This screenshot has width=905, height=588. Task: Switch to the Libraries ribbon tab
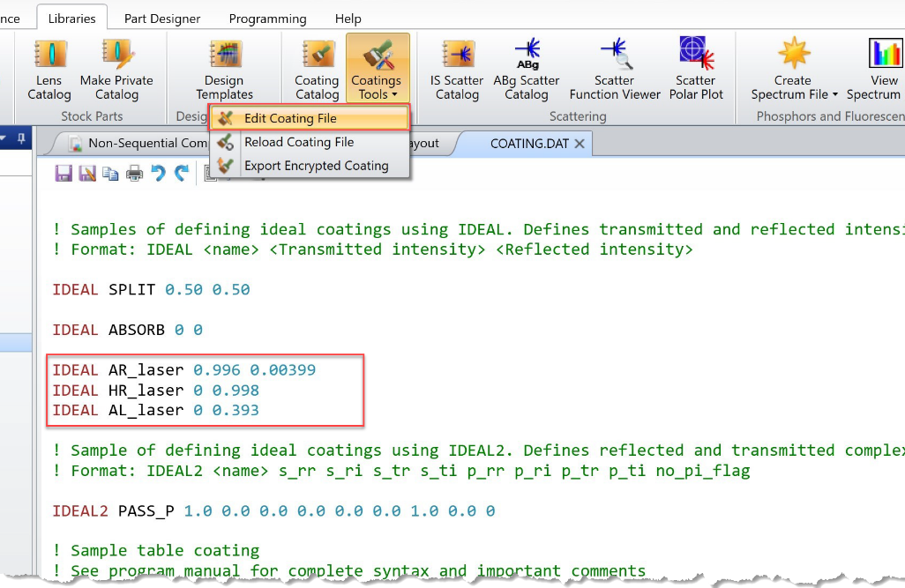(x=72, y=19)
